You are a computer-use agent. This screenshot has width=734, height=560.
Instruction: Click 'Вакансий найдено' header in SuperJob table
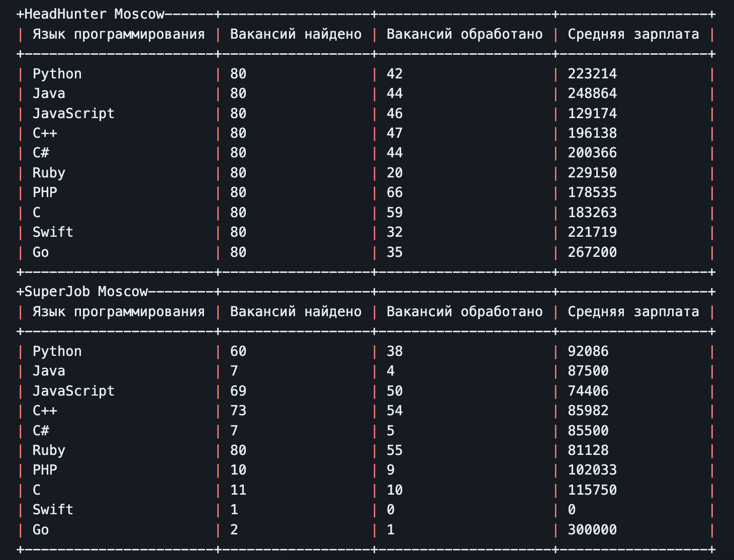296,312
